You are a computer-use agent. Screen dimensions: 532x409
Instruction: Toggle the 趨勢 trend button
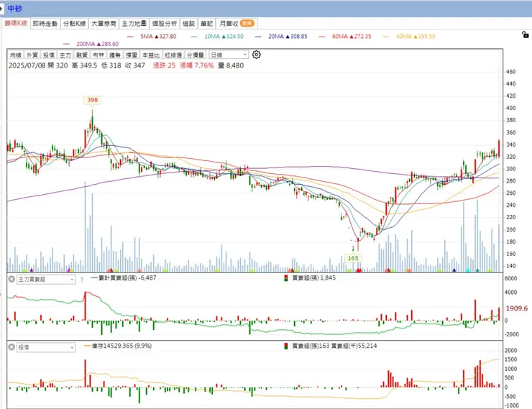click(115, 55)
